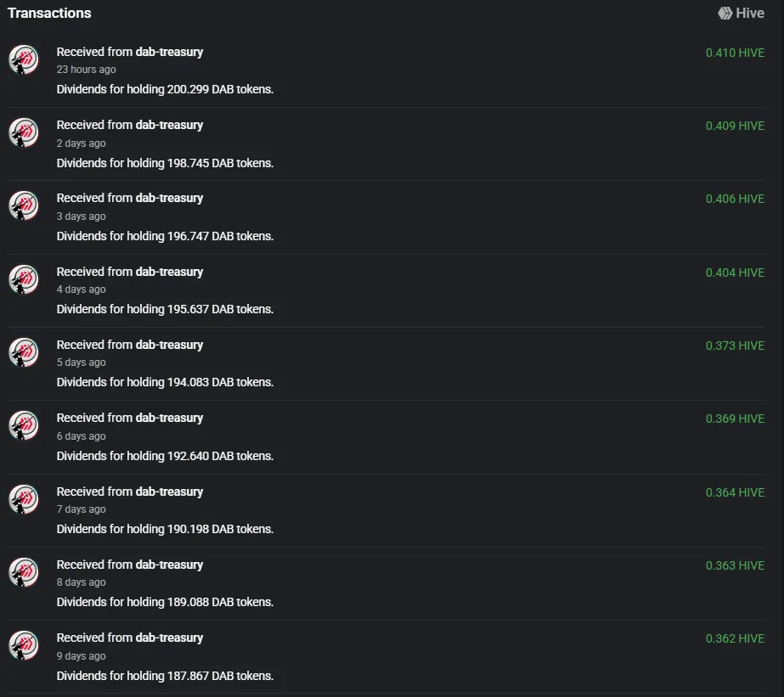
Task: Click the dab-treasury avatar for 23 hours ago
Action: coord(24,59)
